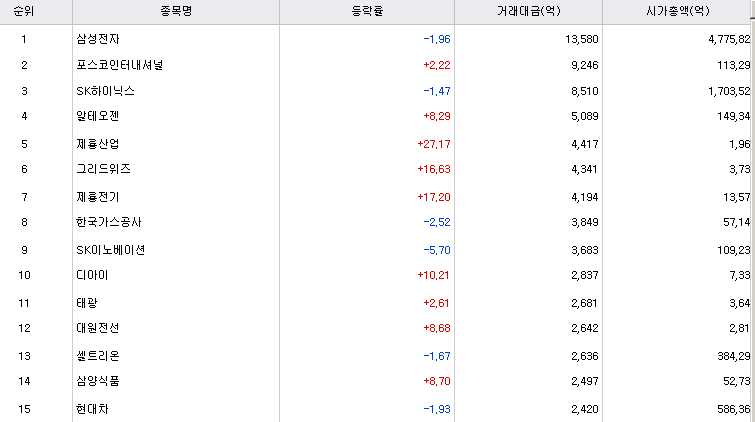Click trading value 13,580
The height and width of the screenshot is (422, 755).
coord(582,39)
